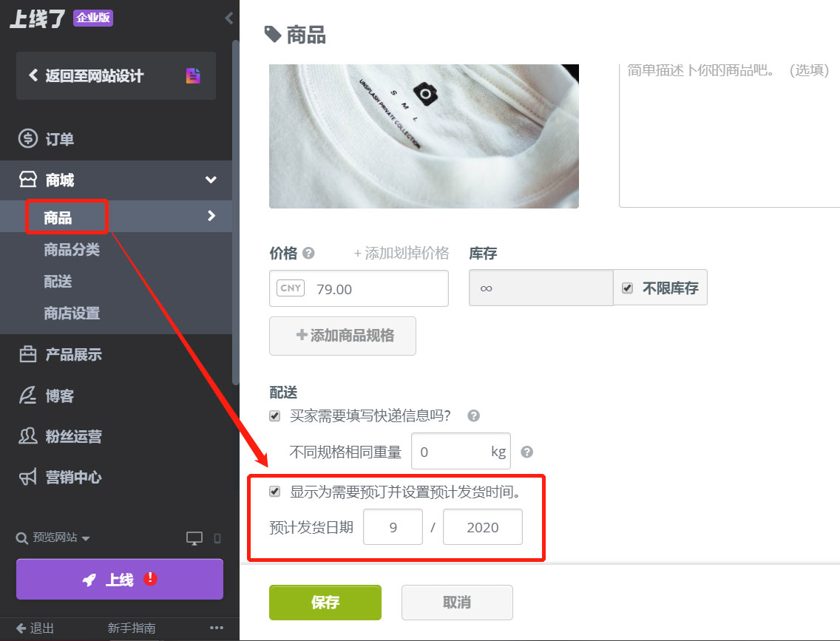Collapse the 商城 menu chevron
The height and width of the screenshot is (641, 840).
click(x=211, y=180)
